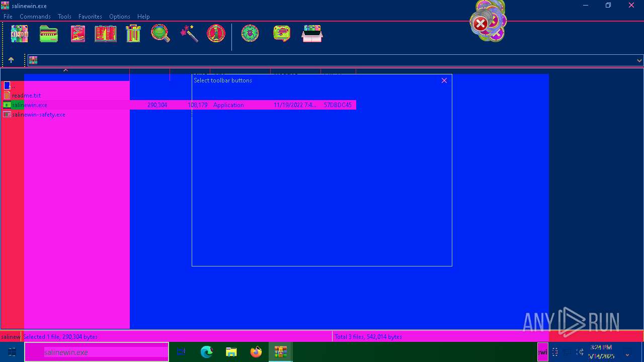644x362 pixels.
Task: Click the taskbar search box showing salinewin.exe
Action: click(x=97, y=352)
